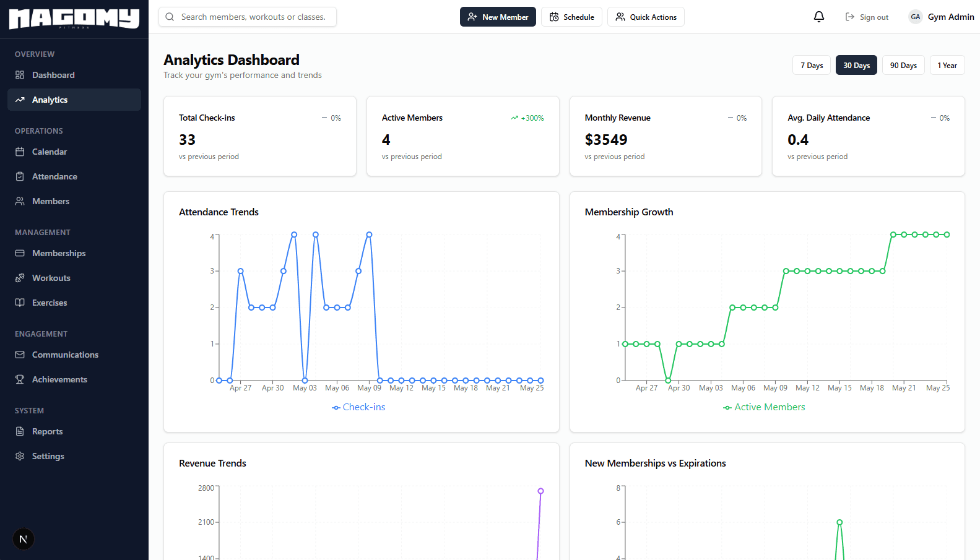Click the Communications envelope icon
Screen dimensions: 980x560
pos(20,355)
